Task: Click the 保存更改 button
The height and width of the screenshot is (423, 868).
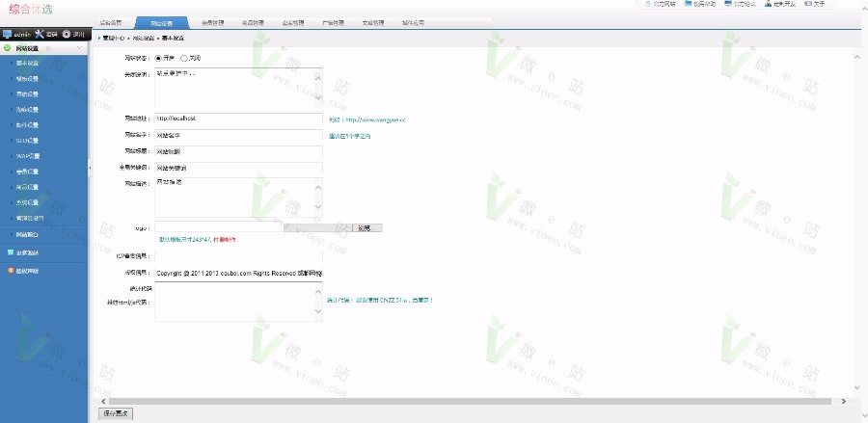Action: [116, 413]
